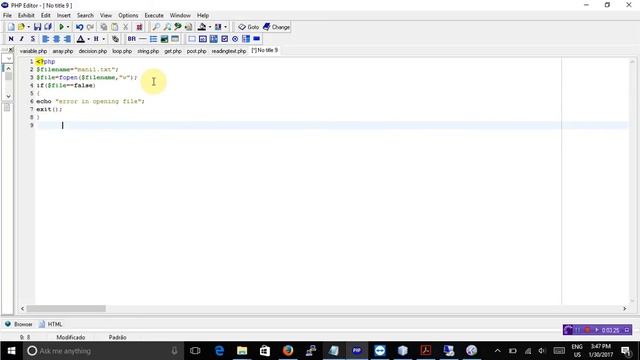640x360 pixels.
Task: Align text left
Action: click(46, 39)
